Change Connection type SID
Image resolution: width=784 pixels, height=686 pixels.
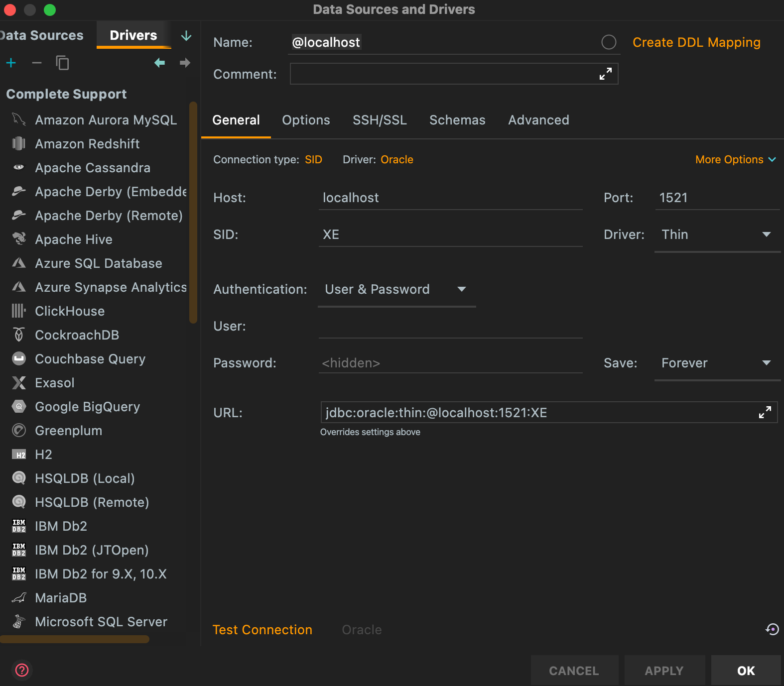(x=313, y=159)
